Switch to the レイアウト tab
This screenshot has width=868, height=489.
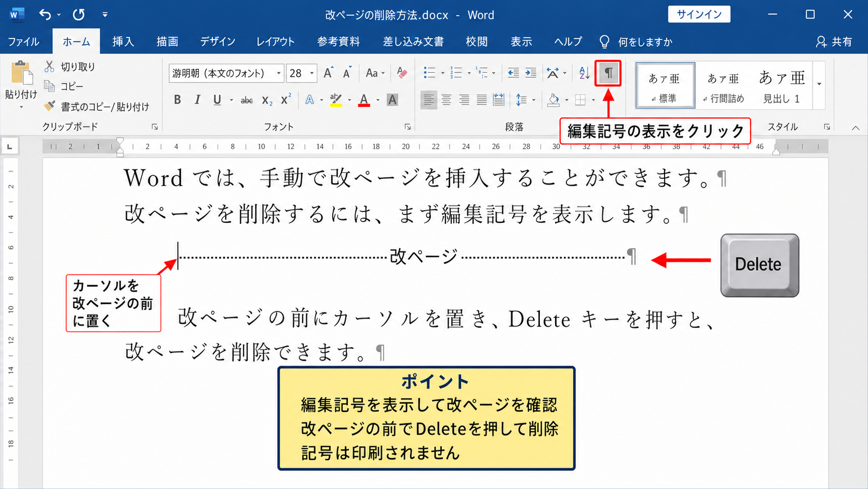coord(276,42)
